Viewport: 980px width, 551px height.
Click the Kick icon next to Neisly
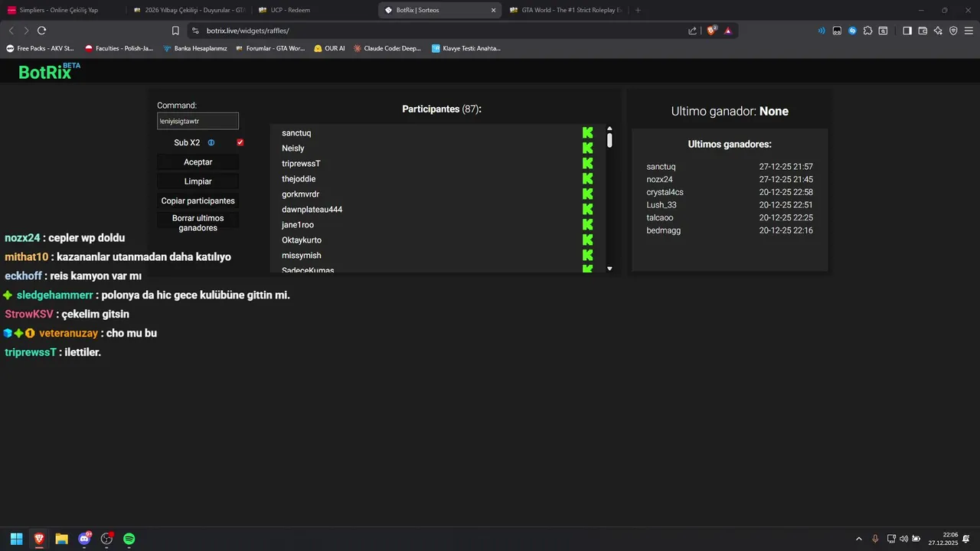click(587, 148)
